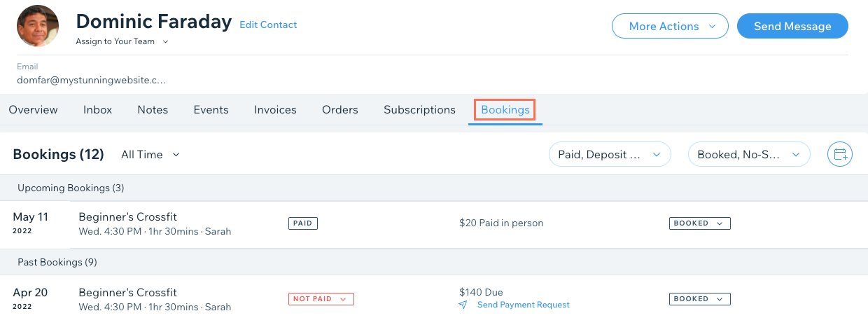
Task: Click Dominic Faraday's profile photo
Action: point(37,26)
